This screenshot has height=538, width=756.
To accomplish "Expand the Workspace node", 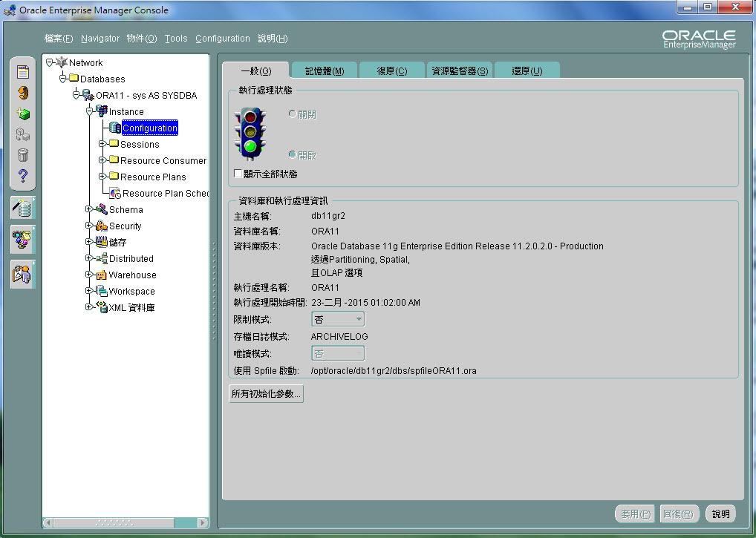I will coord(88,291).
